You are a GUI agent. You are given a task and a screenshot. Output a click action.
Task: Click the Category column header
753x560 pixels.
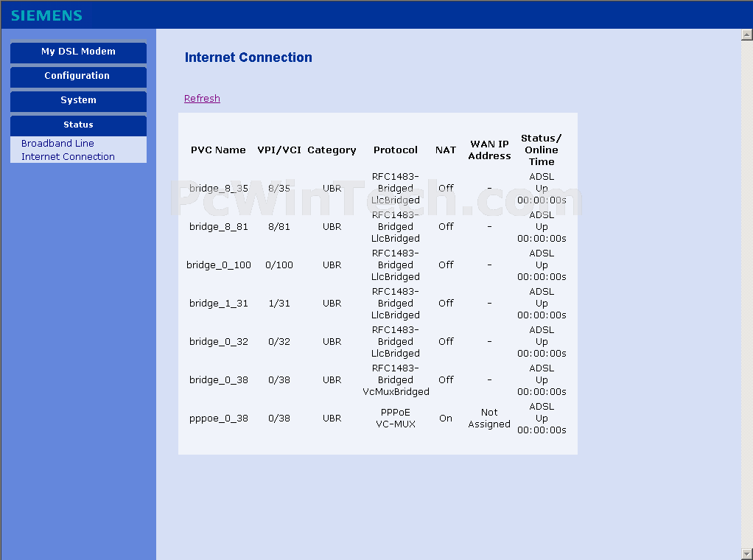[x=332, y=150]
